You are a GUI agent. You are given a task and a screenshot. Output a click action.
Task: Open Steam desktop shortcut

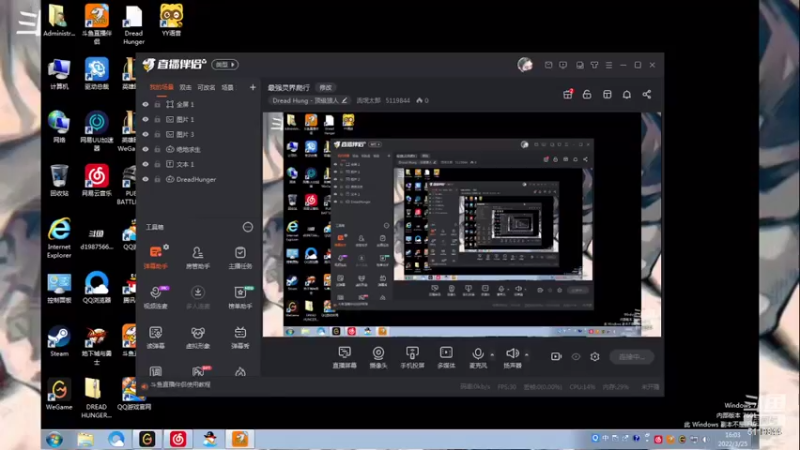(59, 341)
